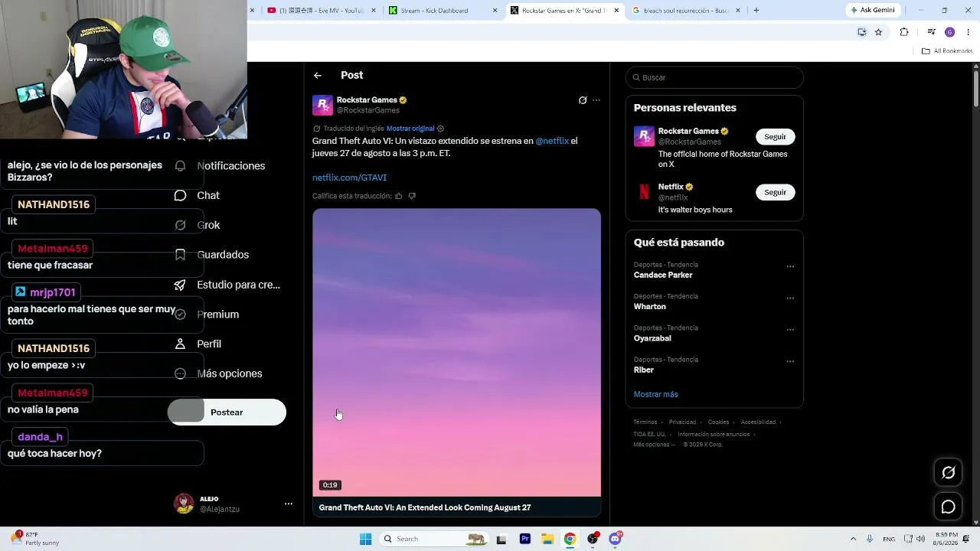980x551 pixels.
Task: Open the floating Grok button
Action: [x=948, y=472]
